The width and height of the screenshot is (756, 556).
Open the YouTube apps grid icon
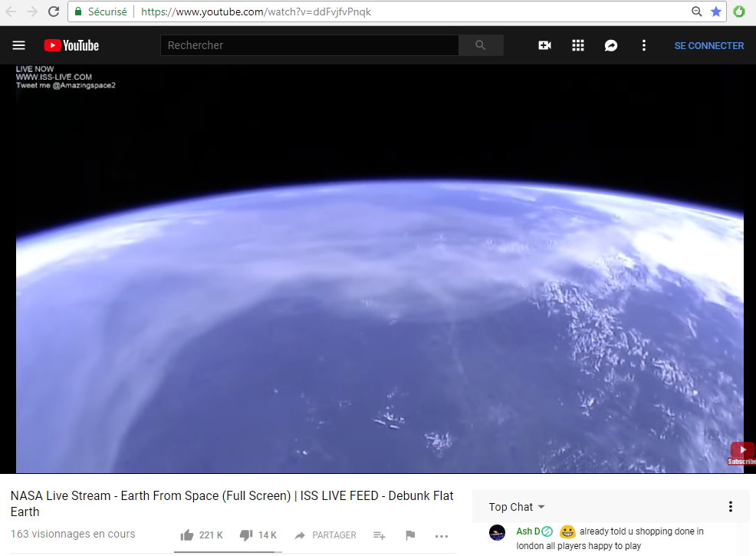click(577, 45)
